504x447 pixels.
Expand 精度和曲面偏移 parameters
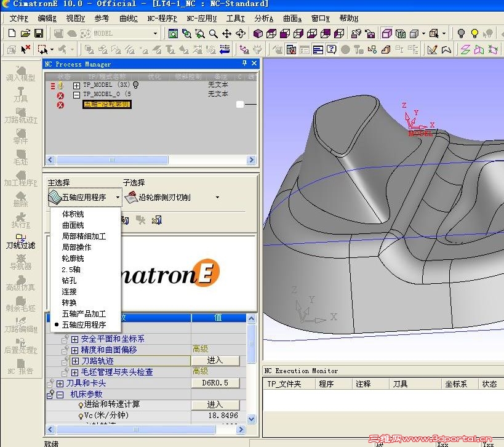(x=75, y=350)
